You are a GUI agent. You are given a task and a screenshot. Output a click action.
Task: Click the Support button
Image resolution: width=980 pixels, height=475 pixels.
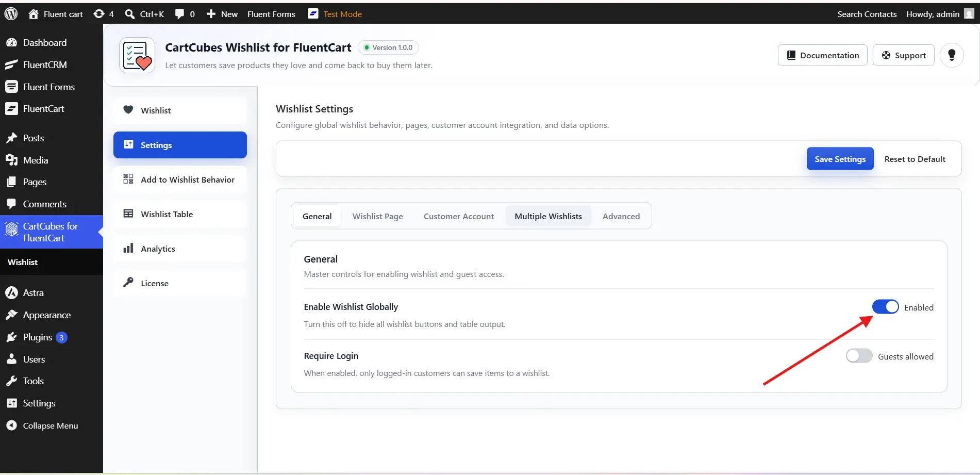[x=903, y=55]
